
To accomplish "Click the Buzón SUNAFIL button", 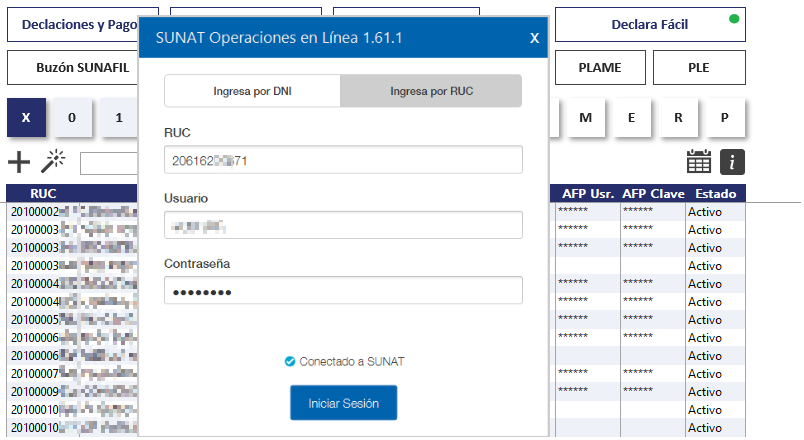I will pos(72,67).
